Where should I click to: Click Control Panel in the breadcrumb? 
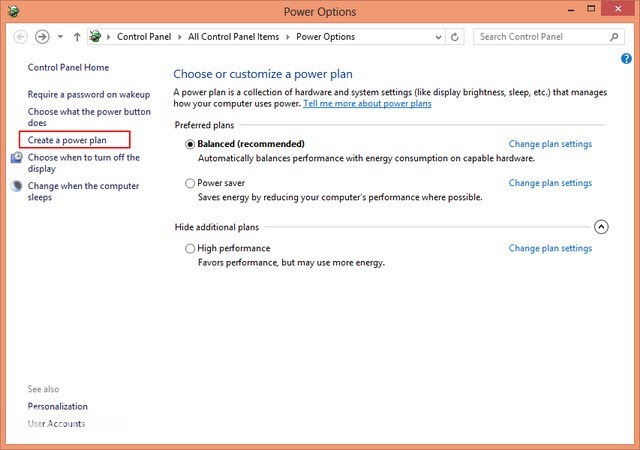[144, 37]
